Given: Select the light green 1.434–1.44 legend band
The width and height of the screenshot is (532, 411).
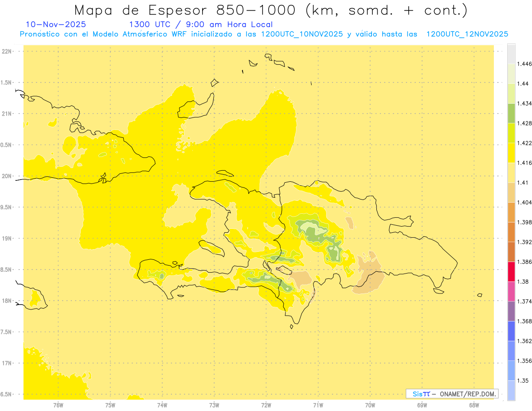Looking at the screenshot, I should [x=511, y=94].
